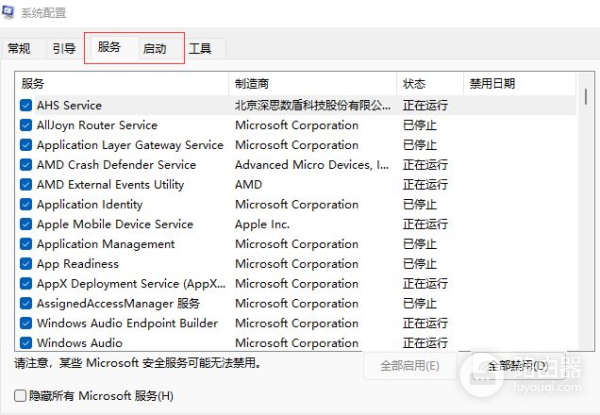Select the 服务 tab
The height and width of the screenshot is (415, 600).
[x=109, y=47]
